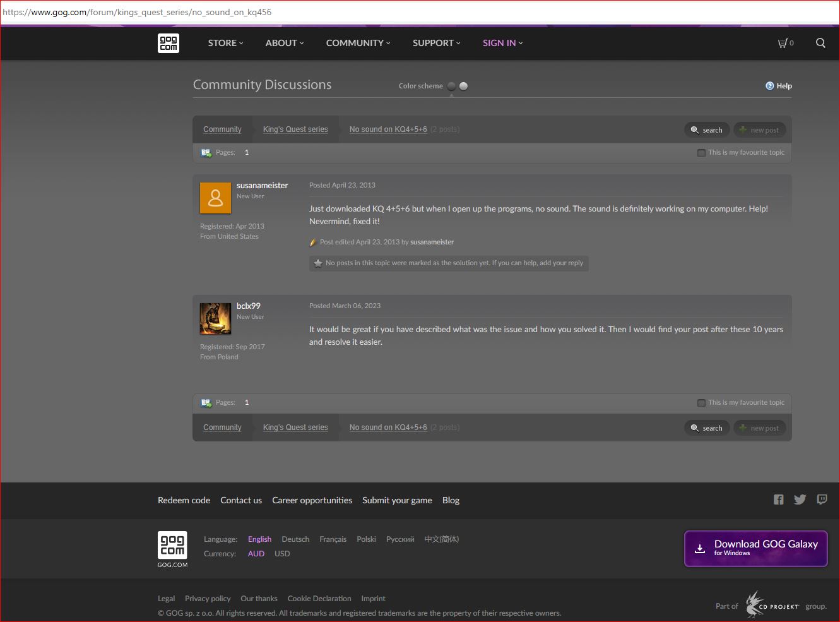Select the dark color scheme dot
840x622 pixels.
pos(451,86)
